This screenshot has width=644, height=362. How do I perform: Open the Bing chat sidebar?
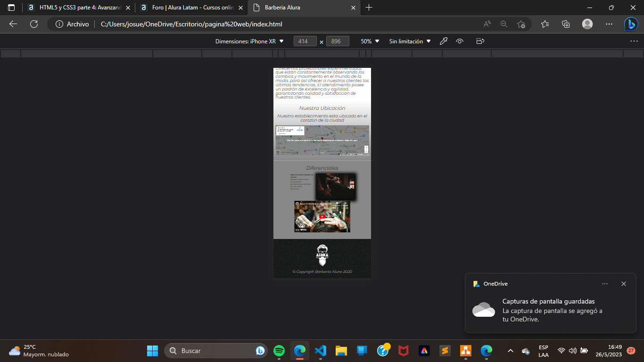tap(631, 24)
